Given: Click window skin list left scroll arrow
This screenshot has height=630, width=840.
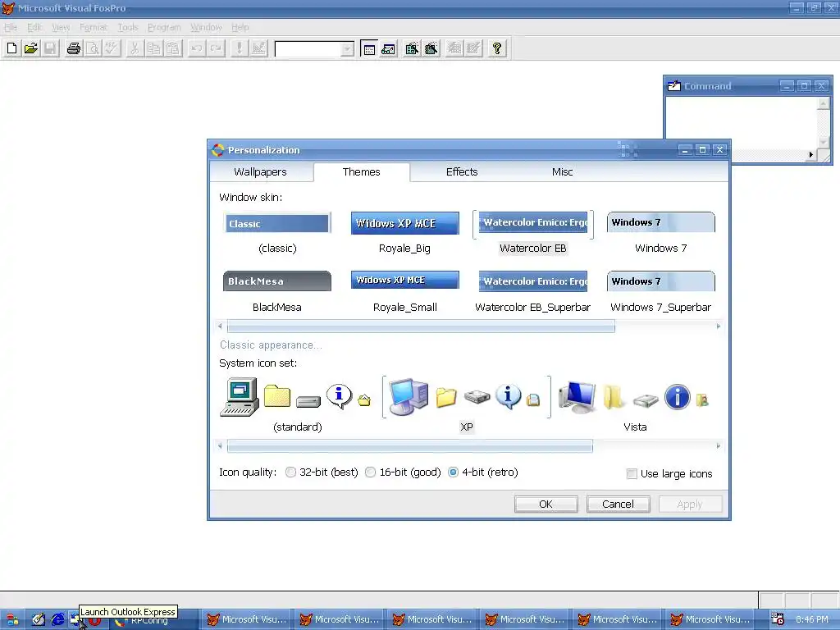Looking at the screenshot, I should pos(220,326).
